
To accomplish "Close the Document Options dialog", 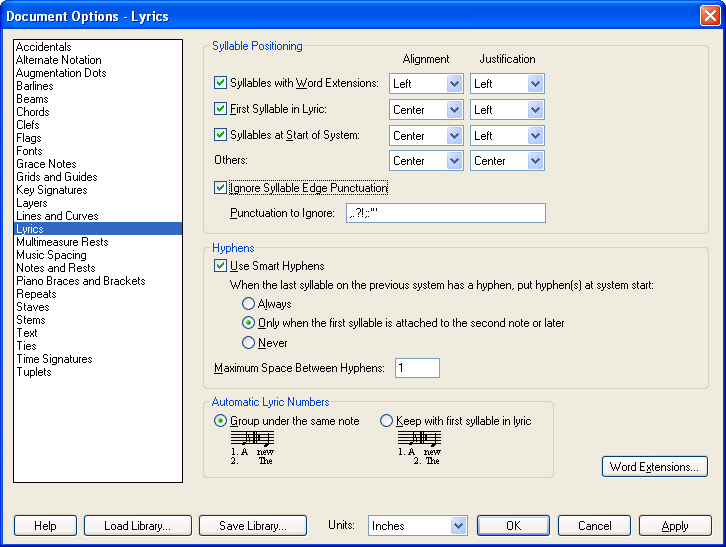I will [x=708, y=15].
